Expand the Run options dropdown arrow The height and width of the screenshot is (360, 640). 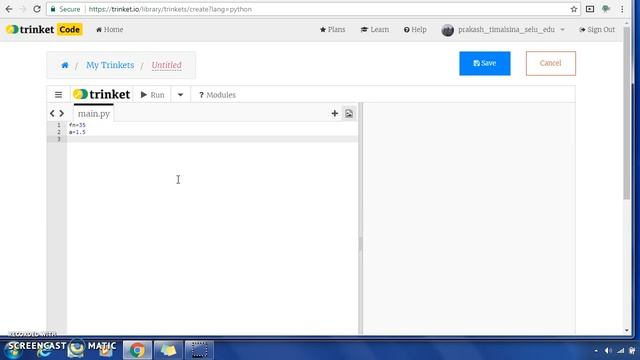pyautogui.click(x=180, y=95)
